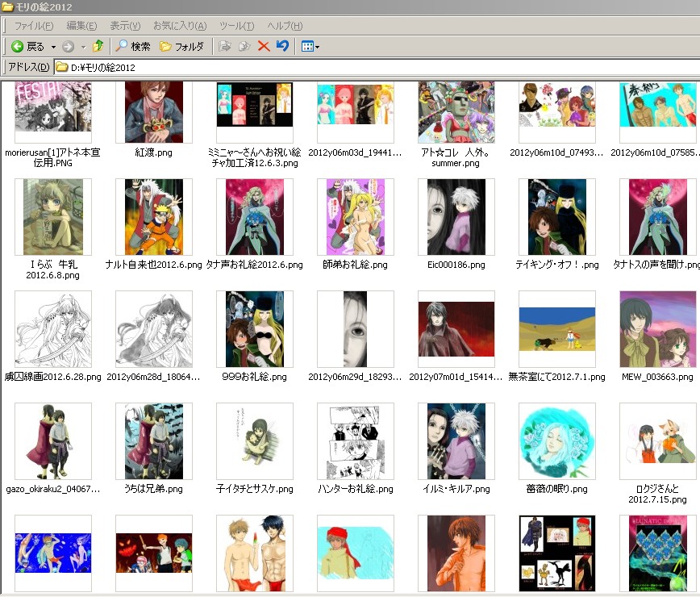The height and width of the screenshot is (597, 700).
Task: Select イルミ・キルア.png thumbnail
Action: [456, 441]
